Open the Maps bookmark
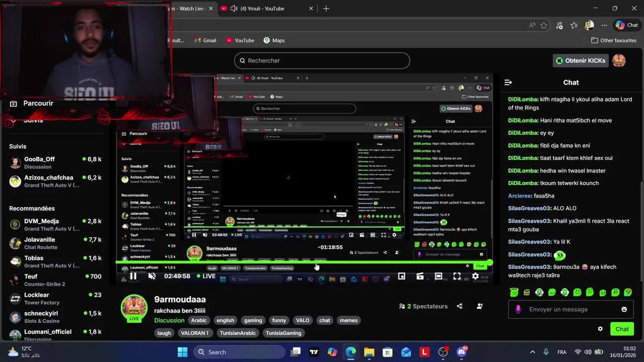 coord(274,40)
